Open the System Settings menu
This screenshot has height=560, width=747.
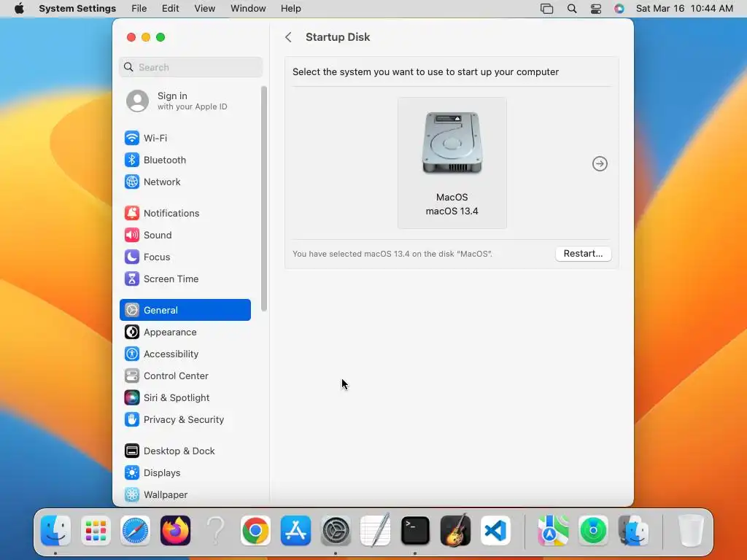[x=77, y=9]
